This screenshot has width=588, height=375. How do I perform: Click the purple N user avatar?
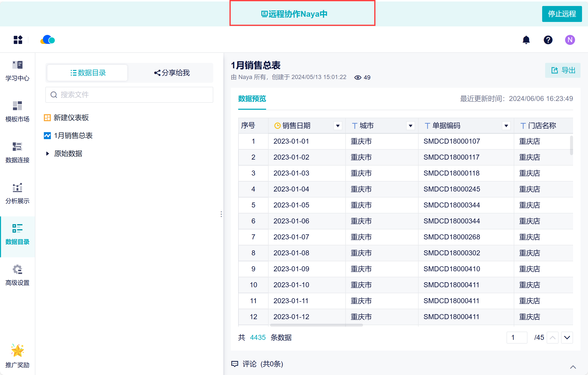click(570, 40)
